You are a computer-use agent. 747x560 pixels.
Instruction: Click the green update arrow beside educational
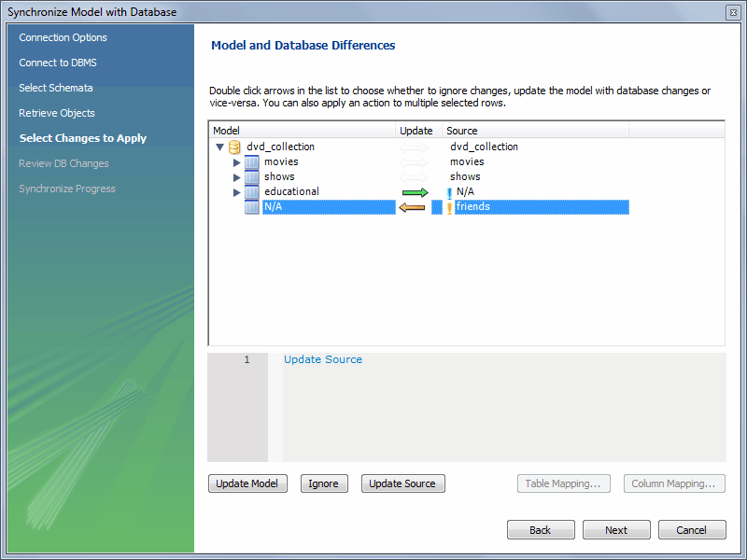pyautogui.click(x=415, y=191)
